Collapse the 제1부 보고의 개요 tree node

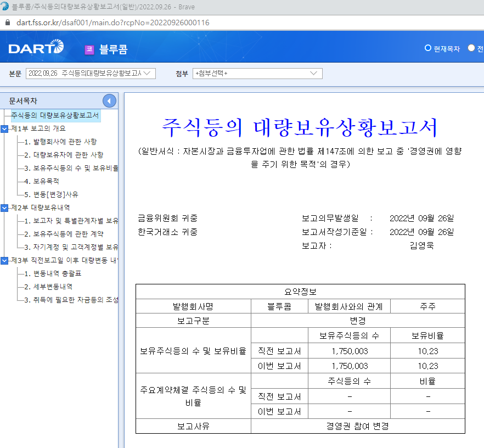tap(4, 128)
